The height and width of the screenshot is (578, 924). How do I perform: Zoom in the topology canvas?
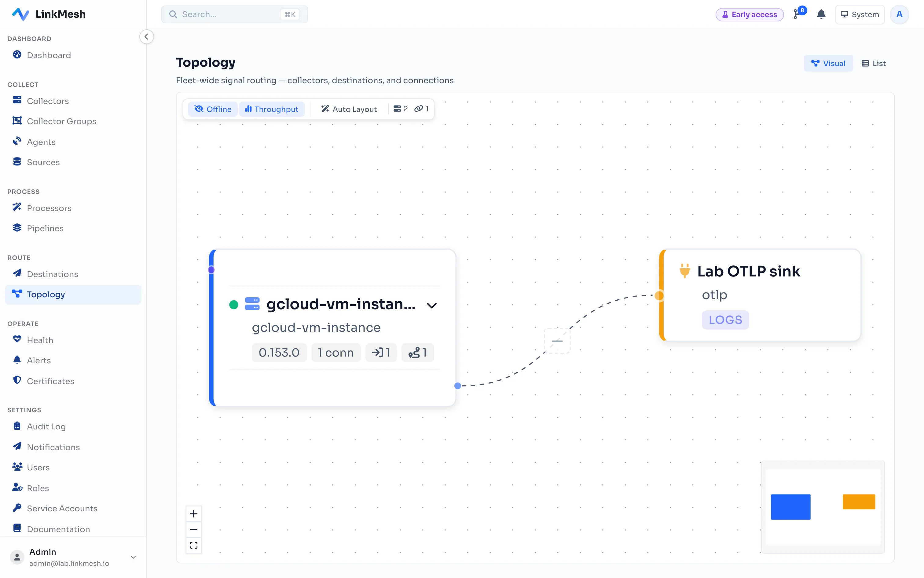click(194, 514)
